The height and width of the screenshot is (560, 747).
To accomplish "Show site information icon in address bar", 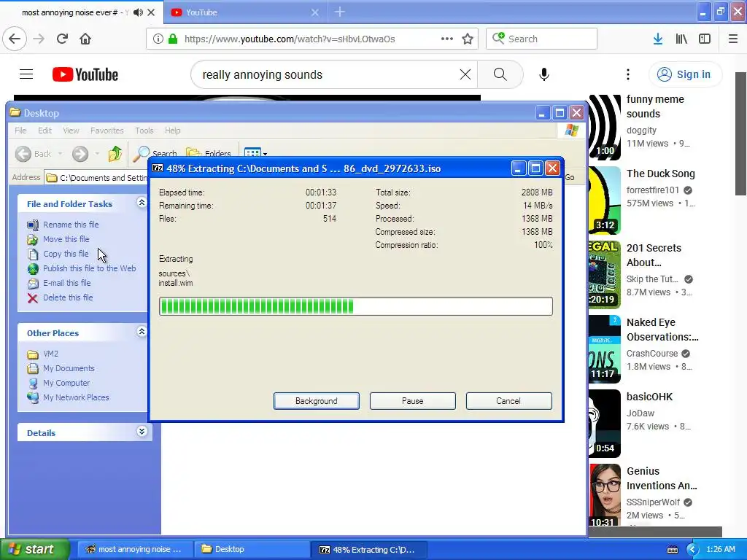I will [158, 39].
